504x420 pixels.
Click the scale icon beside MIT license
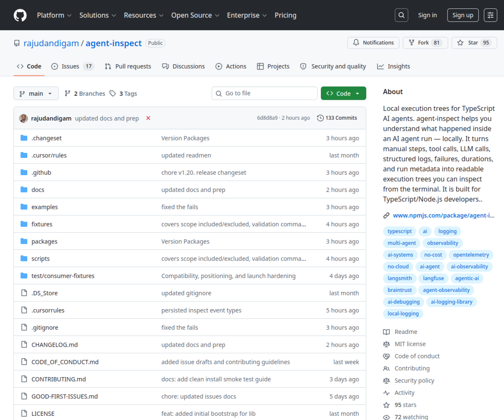pyautogui.click(x=386, y=344)
